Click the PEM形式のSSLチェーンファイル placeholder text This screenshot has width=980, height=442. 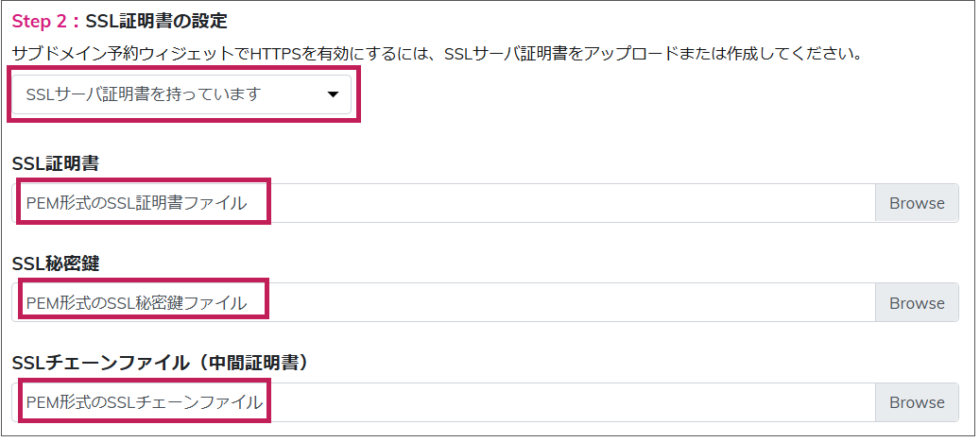[x=145, y=402]
